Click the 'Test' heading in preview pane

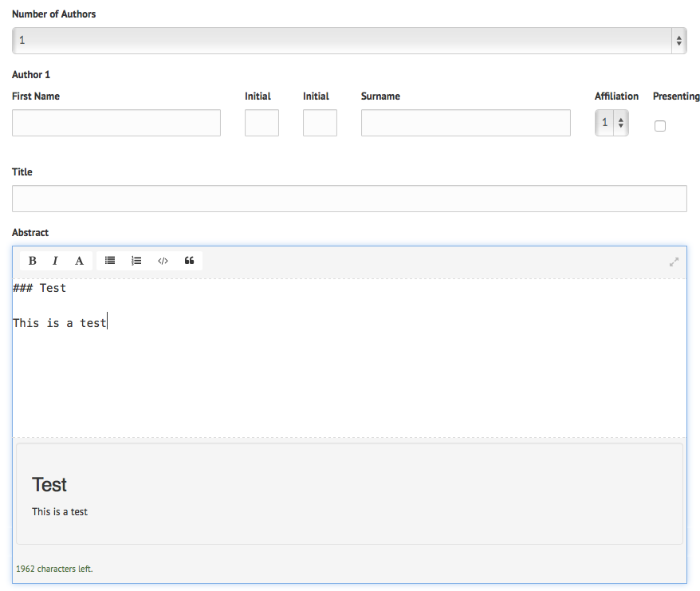(x=49, y=484)
